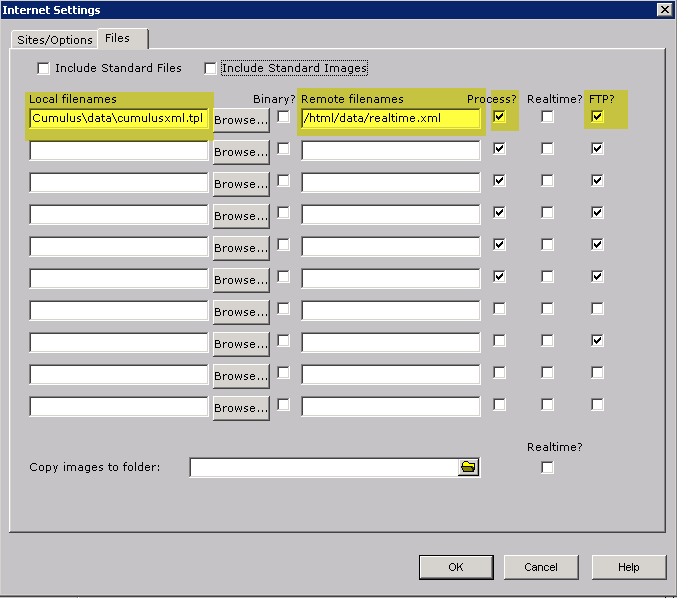Viewport: 677px width, 598px height.
Task: Click the remote filename field with realtime.xml
Action: pyautogui.click(x=390, y=119)
